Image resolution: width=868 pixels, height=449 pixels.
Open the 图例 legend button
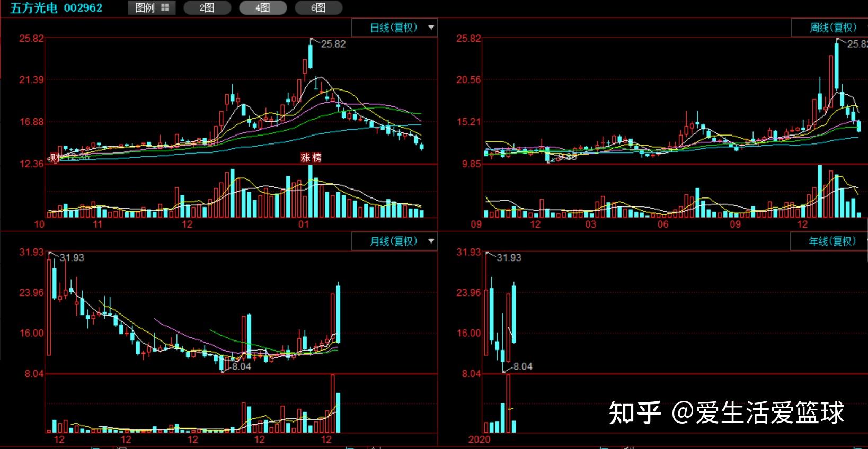(152, 8)
